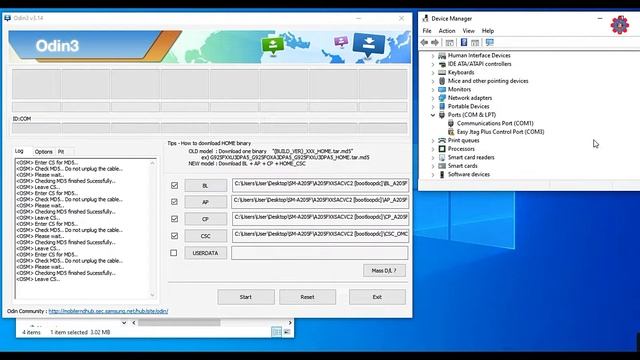Open Help menu in Device Manager
The height and width of the screenshot is (360, 640).
tap(488, 31)
